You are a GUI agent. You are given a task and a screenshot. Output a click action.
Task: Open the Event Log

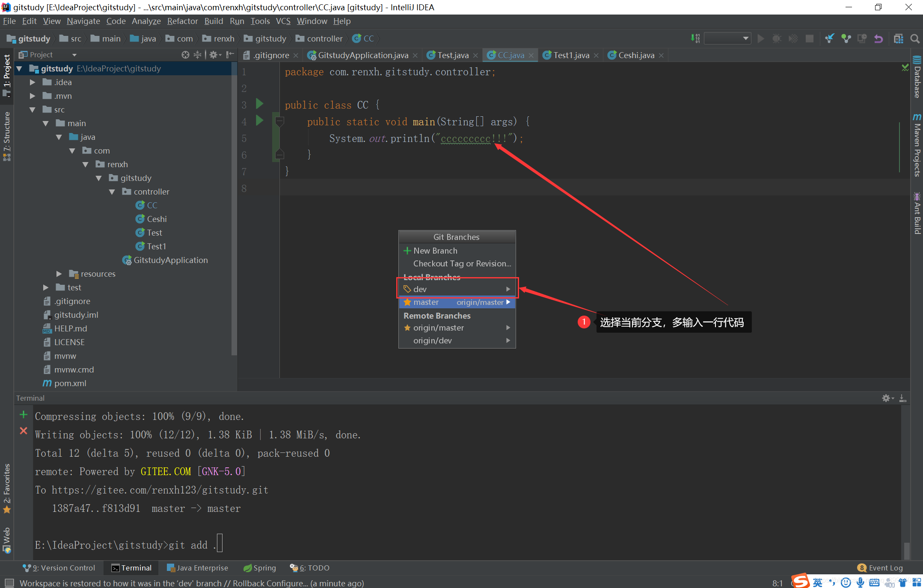pyautogui.click(x=880, y=568)
